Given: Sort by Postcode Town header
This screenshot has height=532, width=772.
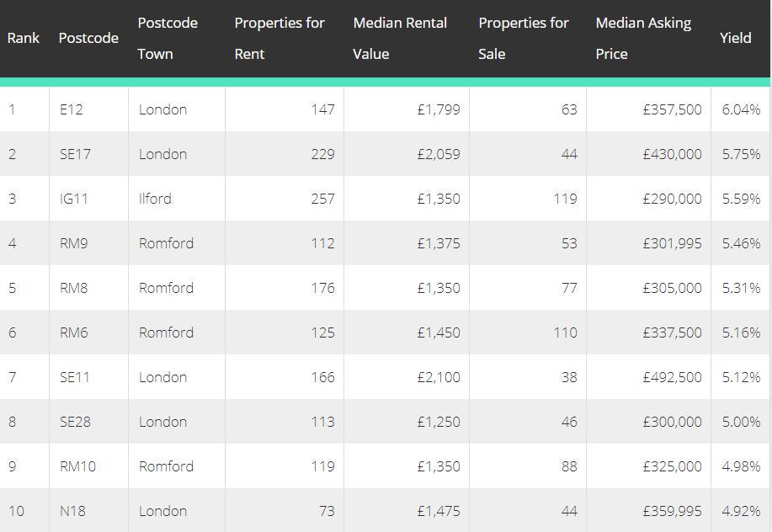Looking at the screenshot, I should tap(168, 38).
